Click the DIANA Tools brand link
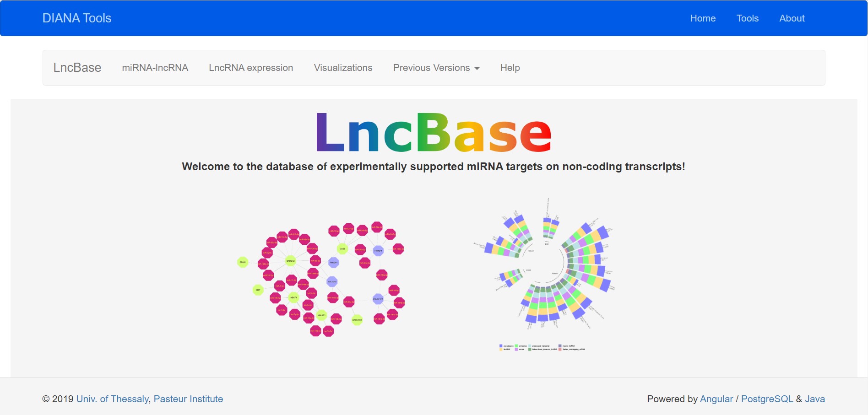The width and height of the screenshot is (868, 415). (77, 18)
